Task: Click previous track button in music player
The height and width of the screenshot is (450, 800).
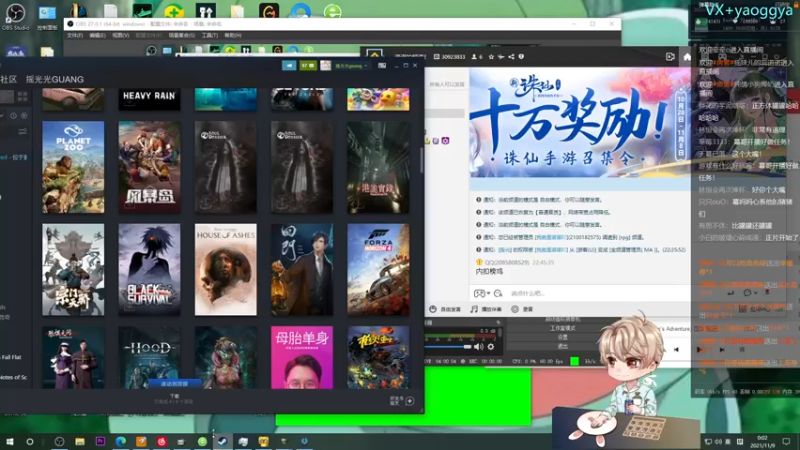Action: tap(676, 349)
